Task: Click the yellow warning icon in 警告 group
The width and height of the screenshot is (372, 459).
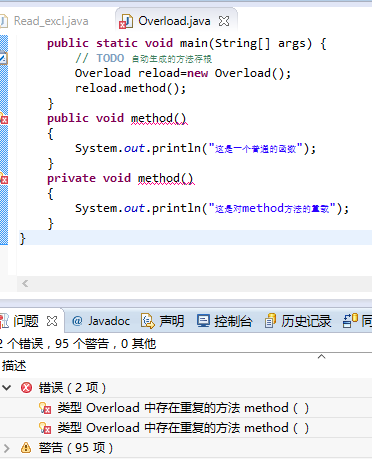Action: tap(26, 447)
